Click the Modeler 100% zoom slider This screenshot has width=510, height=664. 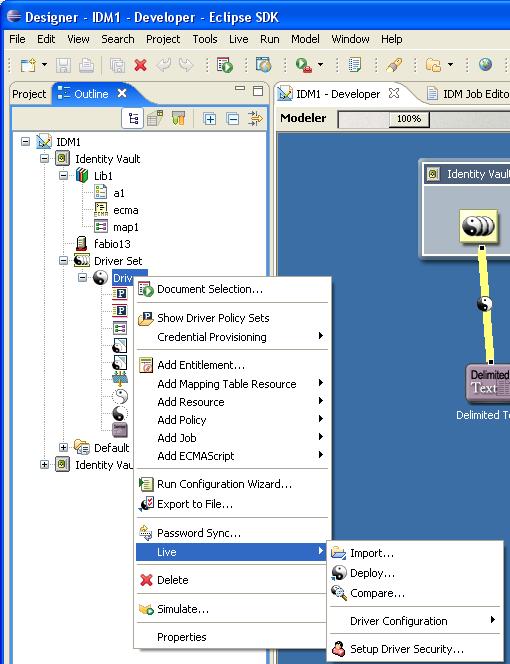click(x=409, y=119)
